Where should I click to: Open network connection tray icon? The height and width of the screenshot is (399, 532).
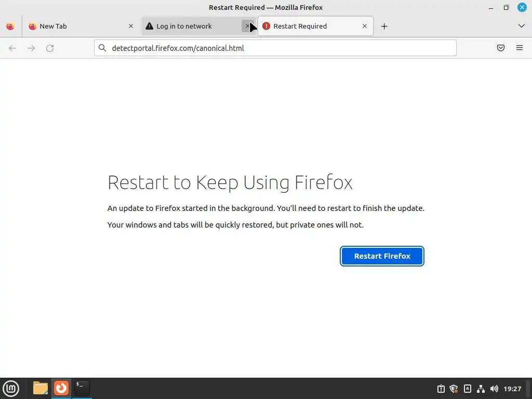click(481, 389)
